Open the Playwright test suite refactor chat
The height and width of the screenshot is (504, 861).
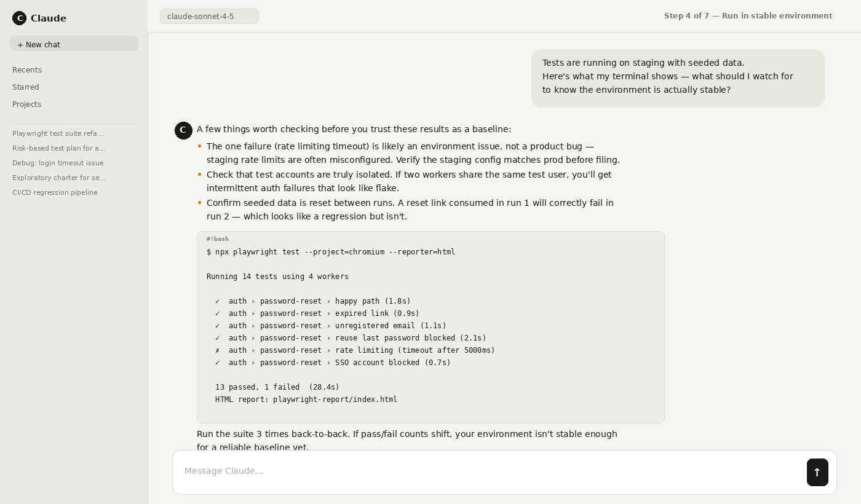58,133
